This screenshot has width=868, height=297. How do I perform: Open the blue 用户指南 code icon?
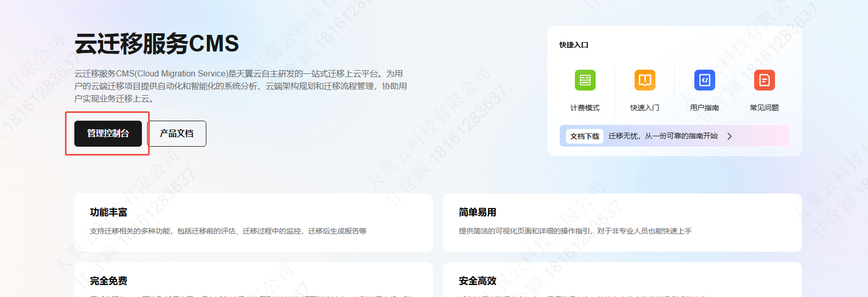(705, 80)
